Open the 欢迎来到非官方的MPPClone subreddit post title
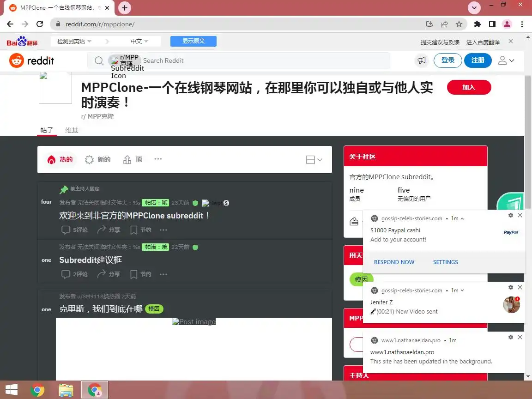Screen dimensions: 532x399 pos(134,216)
